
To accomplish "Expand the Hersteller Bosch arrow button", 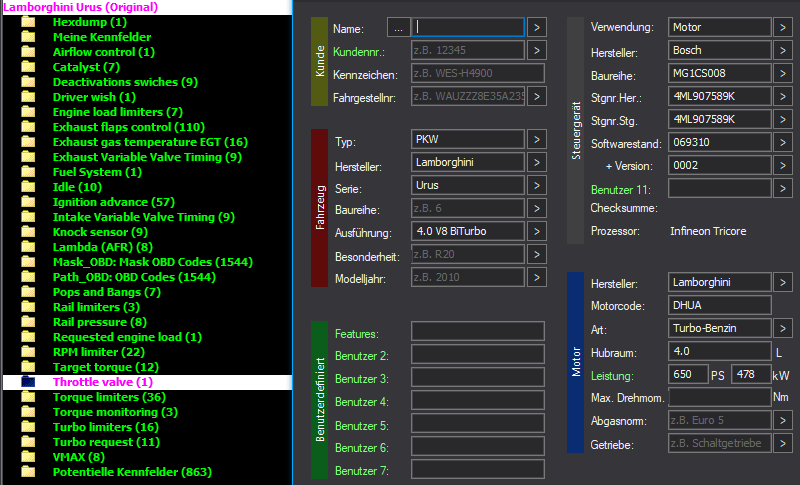I will (x=782, y=50).
